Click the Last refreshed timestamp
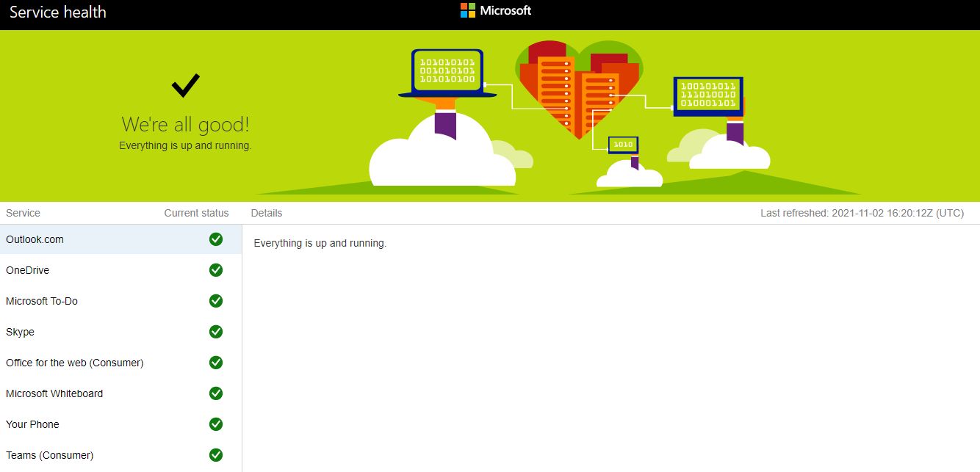Image resolution: width=980 pixels, height=472 pixels. pos(862,213)
